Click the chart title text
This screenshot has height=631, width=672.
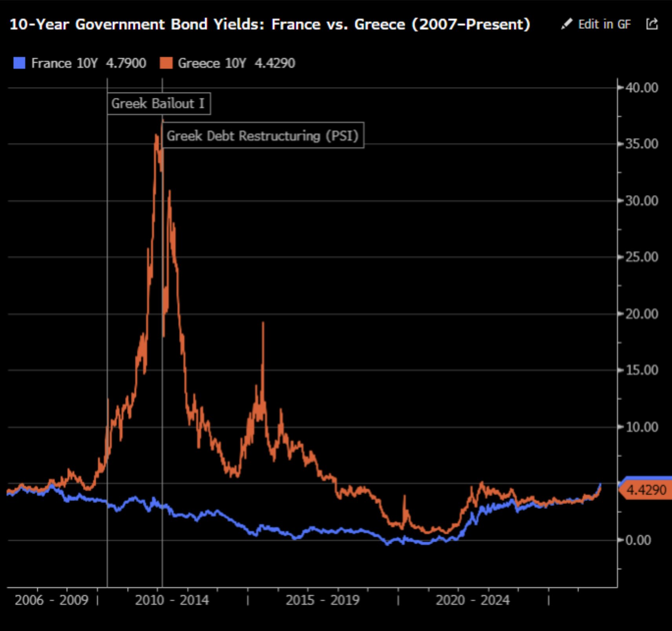click(270, 24)
